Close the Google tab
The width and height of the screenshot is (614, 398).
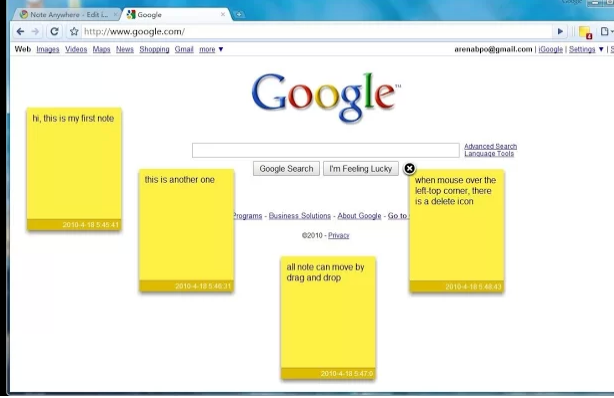[223, 14]
